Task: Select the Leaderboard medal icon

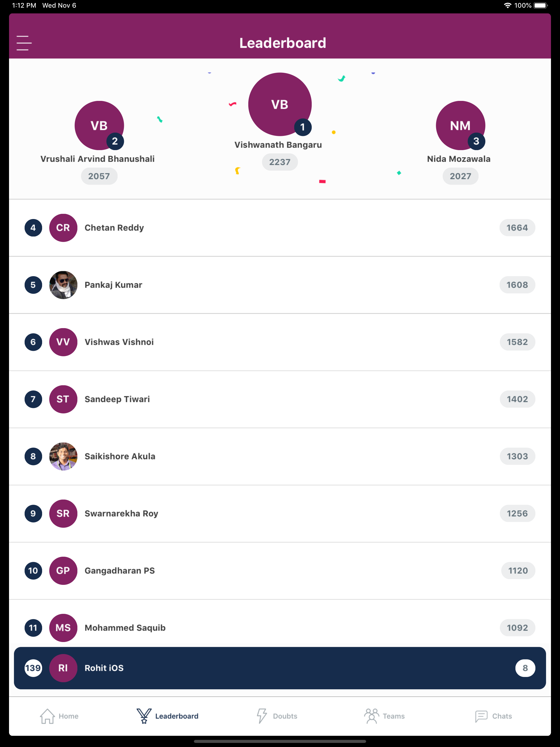Action: click(x=144, y=716)
